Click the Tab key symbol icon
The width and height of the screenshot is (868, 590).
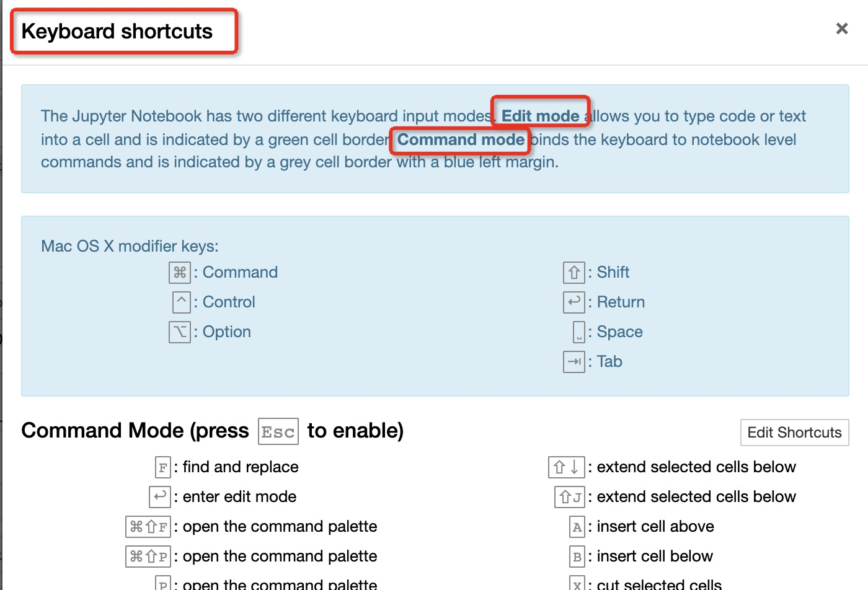(x=574, y=361)
